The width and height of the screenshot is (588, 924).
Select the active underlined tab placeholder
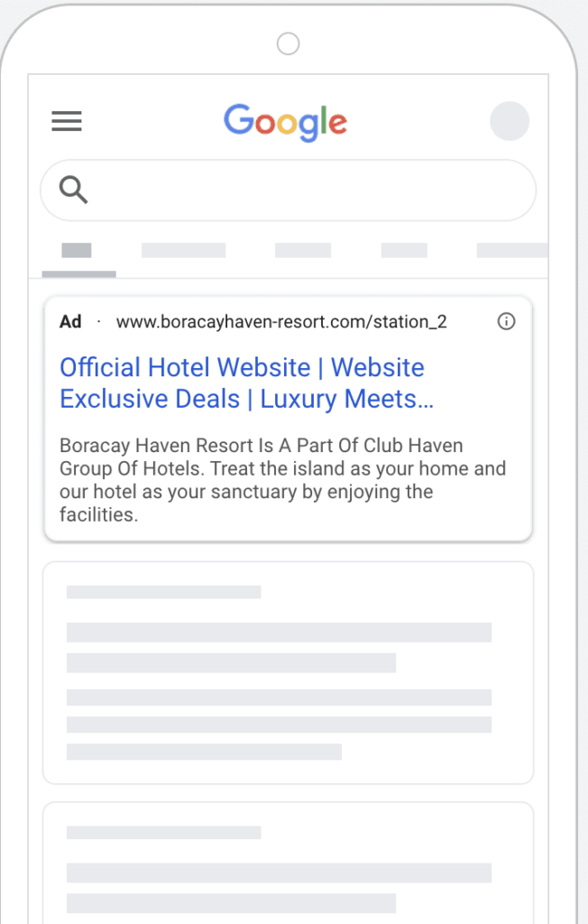tap(77, 251)
